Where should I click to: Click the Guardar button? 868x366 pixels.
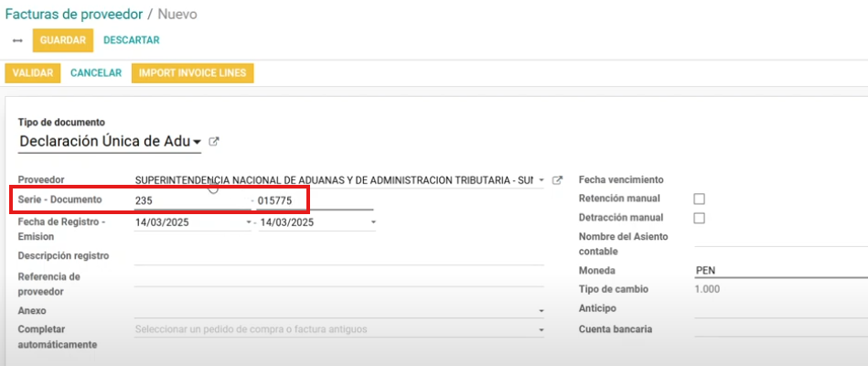pyautogui.click(x=62, y=40)
